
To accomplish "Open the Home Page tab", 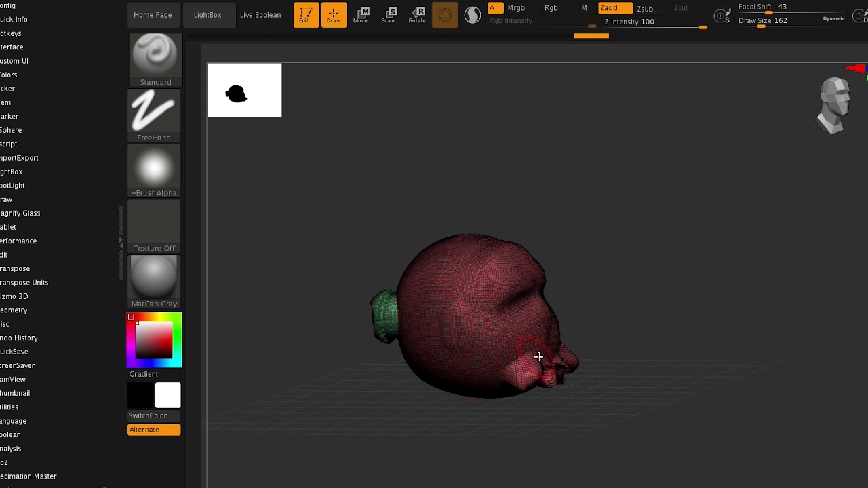I will [153, 15].
